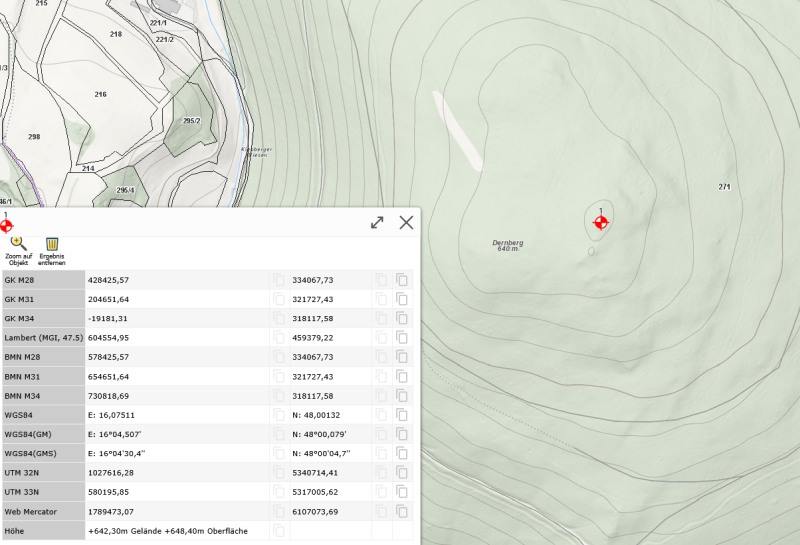800x545 pixels.
Task: Copy the Höhe elevation value
Action: point(279,530)
